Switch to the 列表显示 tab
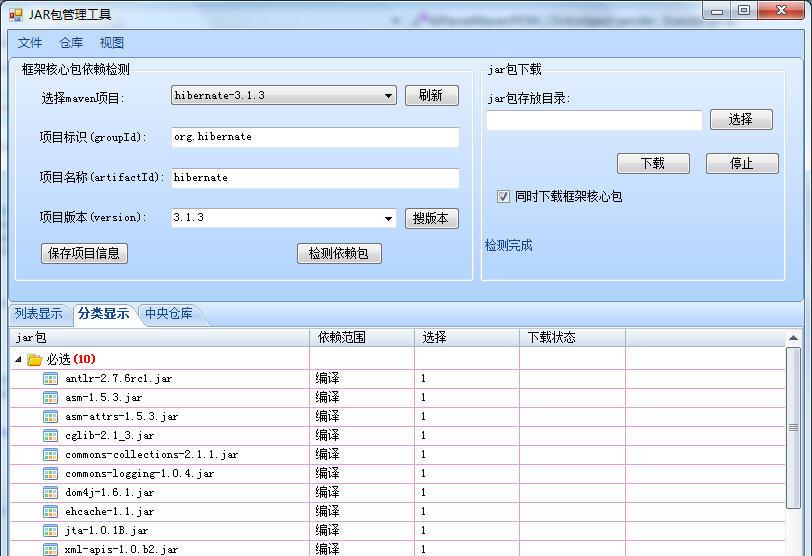This screenshot has height=556, width=812. 39,314
